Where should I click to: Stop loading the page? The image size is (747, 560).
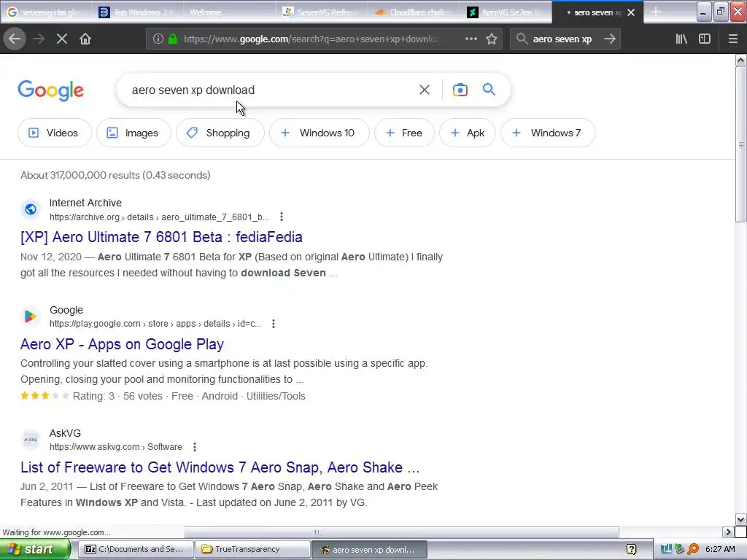point(62,39)
